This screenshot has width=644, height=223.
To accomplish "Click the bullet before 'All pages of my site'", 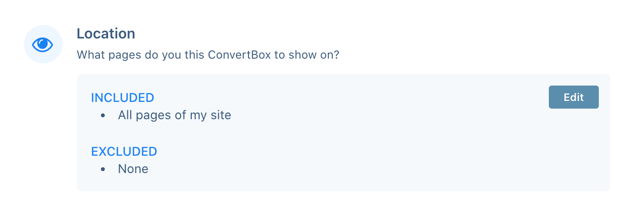I will tap(103, 116).
